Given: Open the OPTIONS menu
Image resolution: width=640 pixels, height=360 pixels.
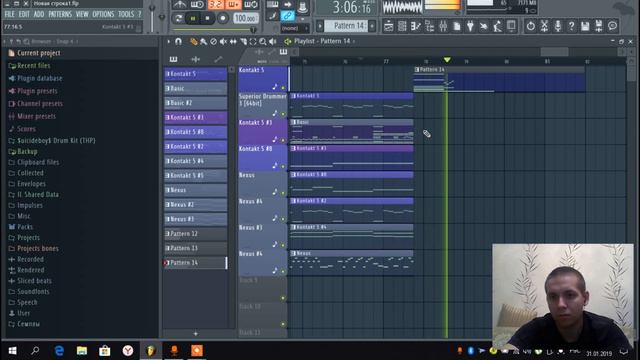Looking at the screenshot, I should click(103, 14).
